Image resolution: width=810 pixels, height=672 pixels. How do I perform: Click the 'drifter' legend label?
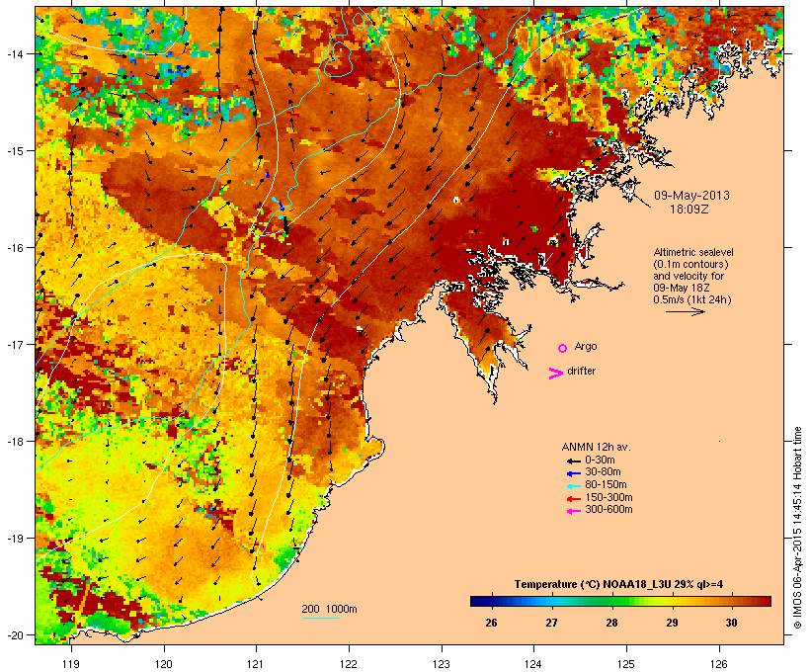(581, 371)
